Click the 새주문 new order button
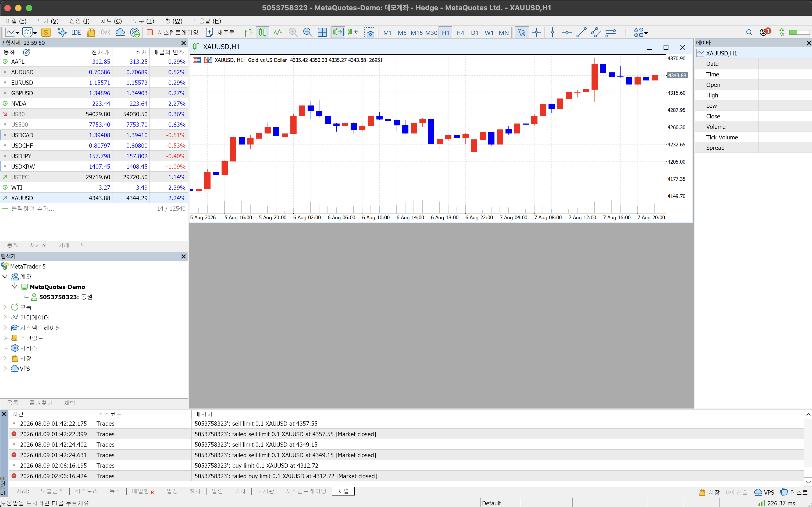 point(220,33)
